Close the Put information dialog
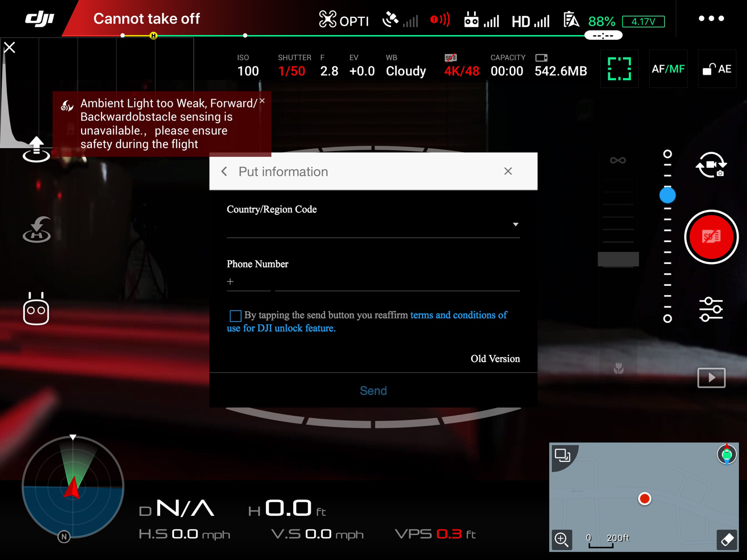747x560 pixels. point(508,171)
